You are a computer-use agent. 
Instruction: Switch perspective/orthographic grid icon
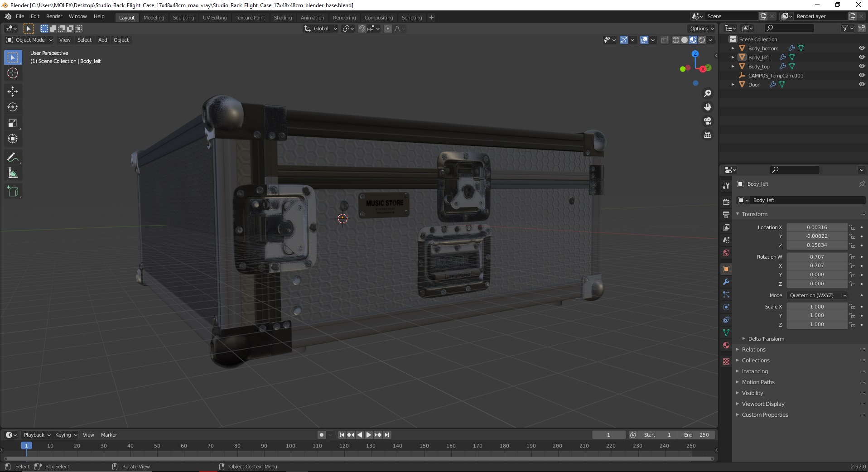(707, 135)
